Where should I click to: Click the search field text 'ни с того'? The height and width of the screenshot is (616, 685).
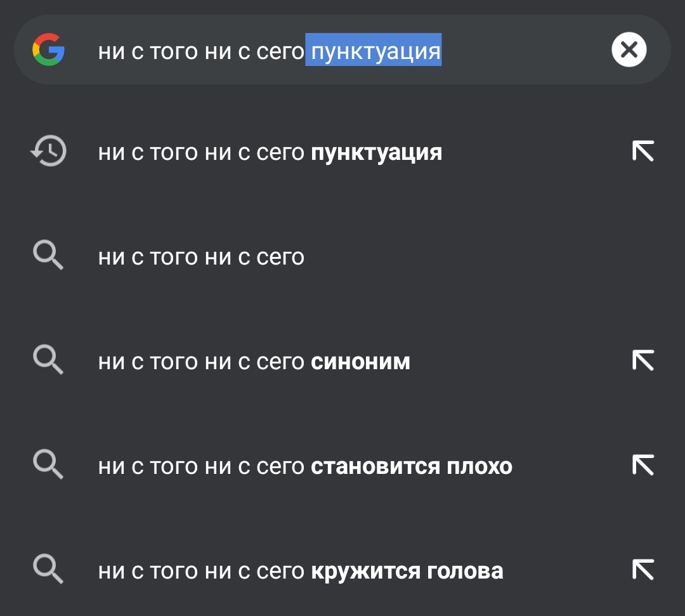pyautogui.click(x=148, y=51)
